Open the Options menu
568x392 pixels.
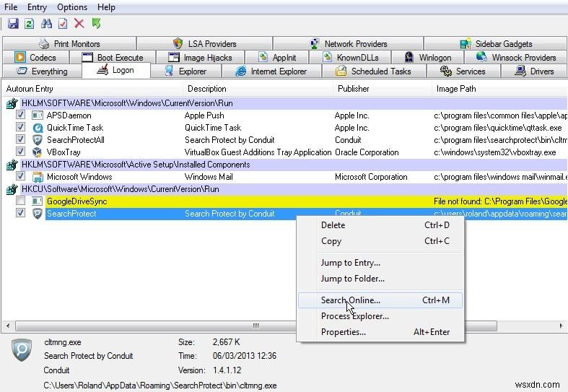click(72, 7)
